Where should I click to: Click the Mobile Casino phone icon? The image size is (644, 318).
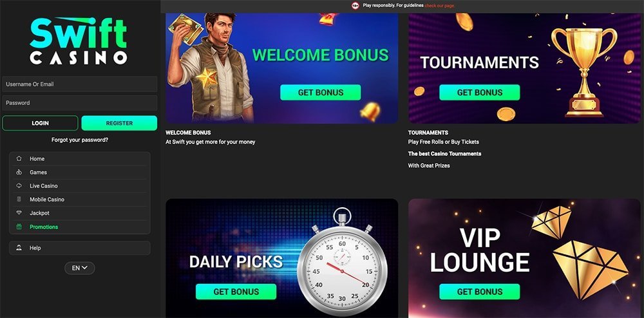(19, 200)
